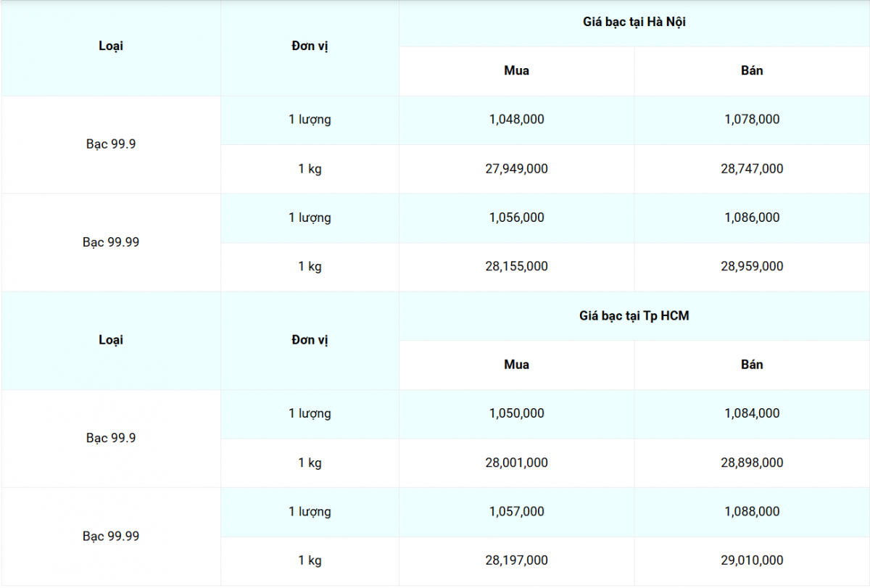Select the 28,747,000 price cell
Image resolution: width=870 pixels, height=588 pixels.
(752, 169)
